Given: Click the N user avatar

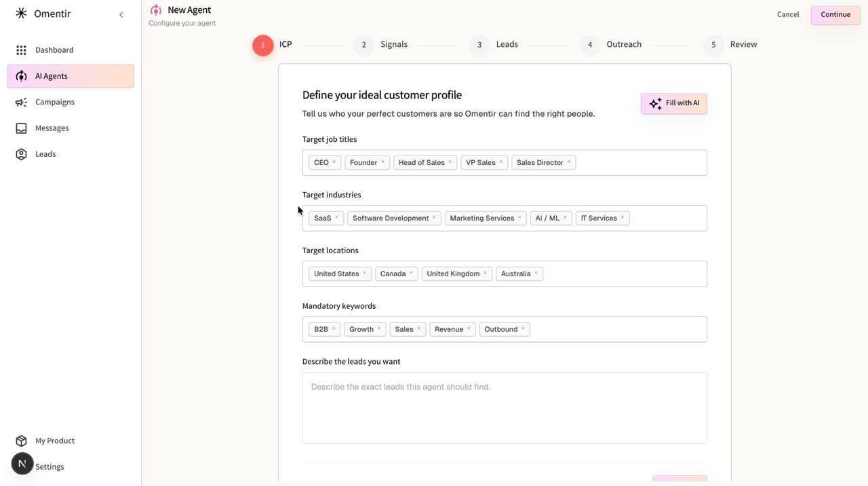Looking at the screenshot, I should coord(22,464).
